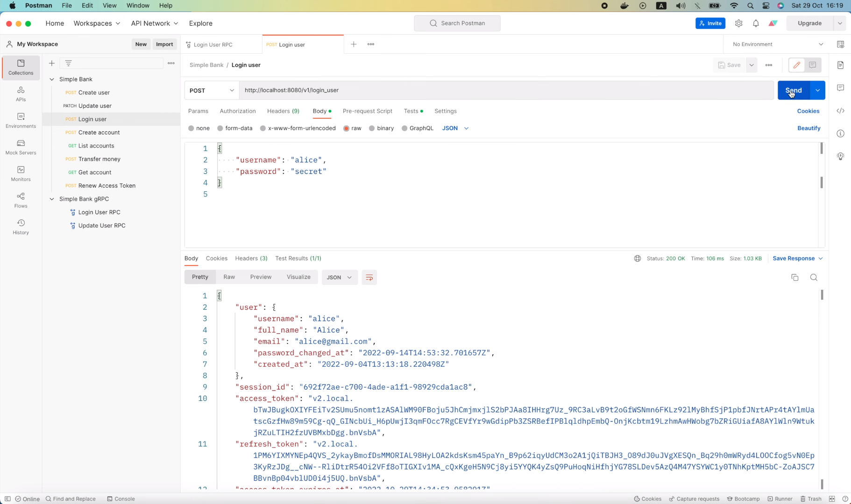The image size is (851, 504).
Task: Open the Monitors sidebar panel
Action: pos(21,174)
